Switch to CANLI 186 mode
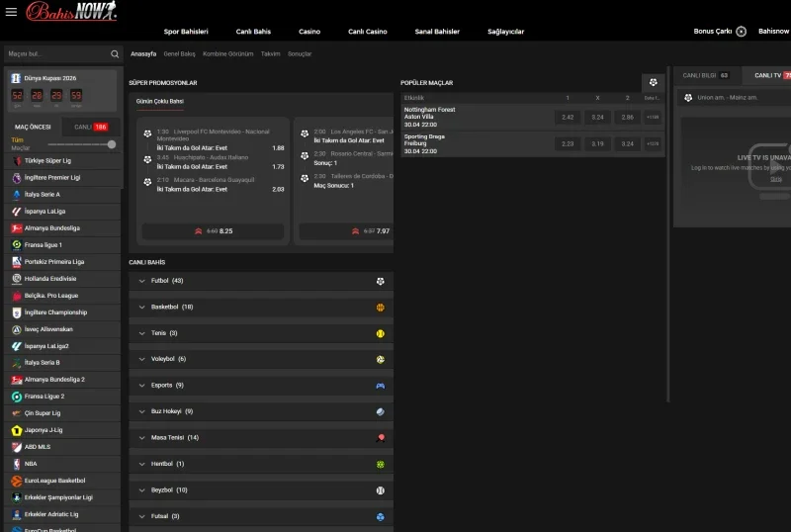 point(91,128)
